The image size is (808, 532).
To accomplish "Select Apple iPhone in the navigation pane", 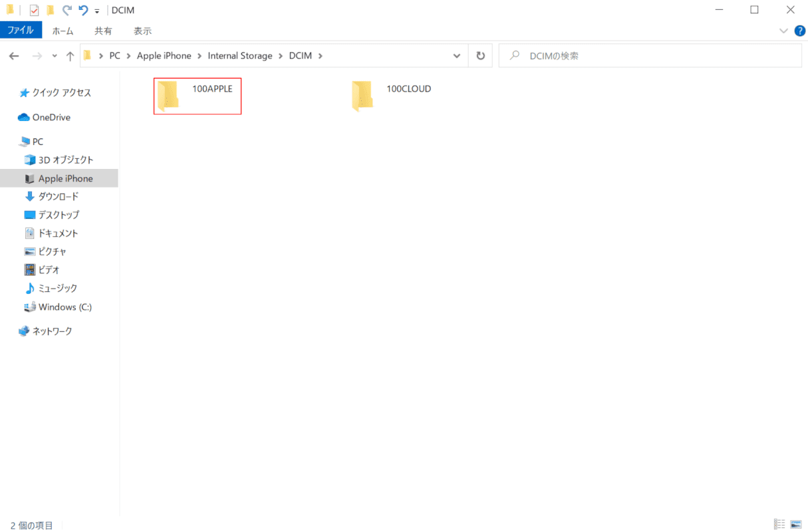I will 59,178.
